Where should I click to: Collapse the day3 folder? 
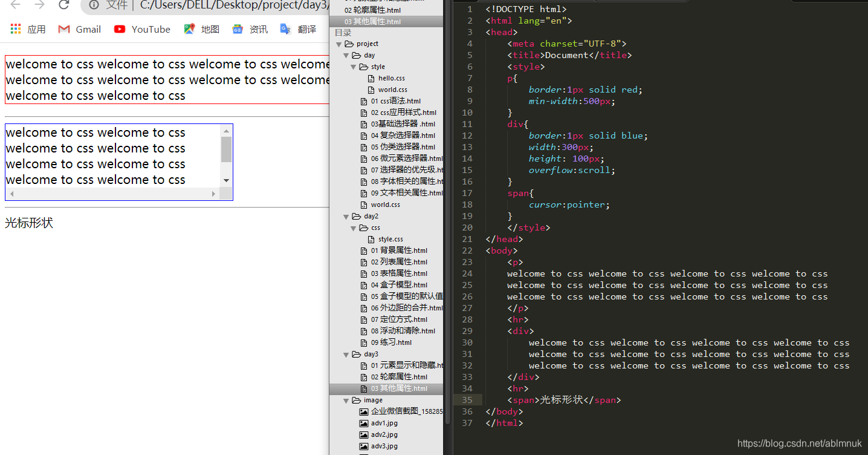click(x=346, y=355)
